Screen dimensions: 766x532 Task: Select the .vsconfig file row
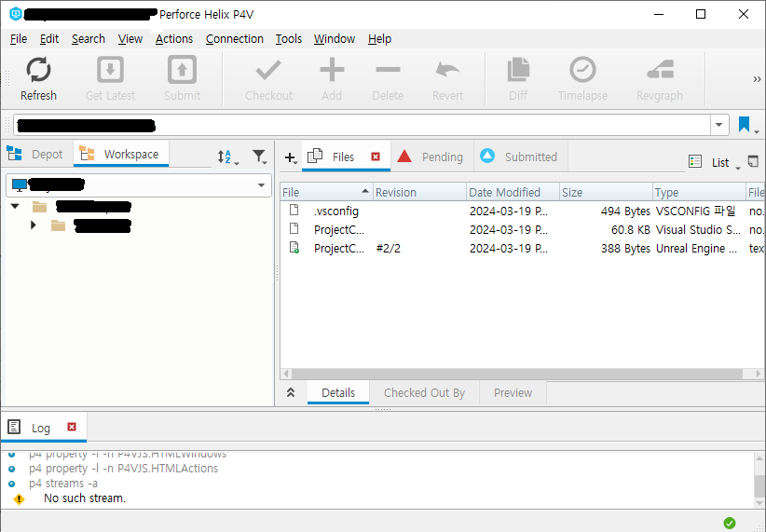(x=523, y=211)
